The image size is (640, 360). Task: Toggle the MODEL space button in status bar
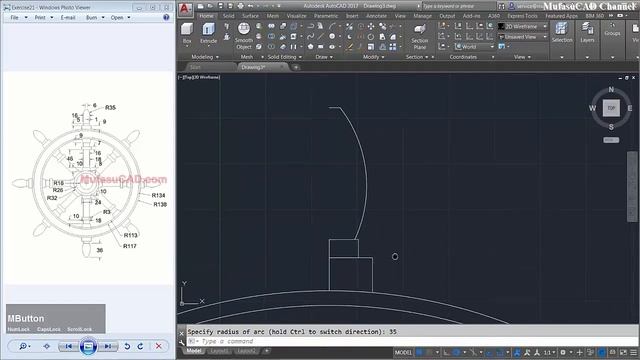point(403,352)
